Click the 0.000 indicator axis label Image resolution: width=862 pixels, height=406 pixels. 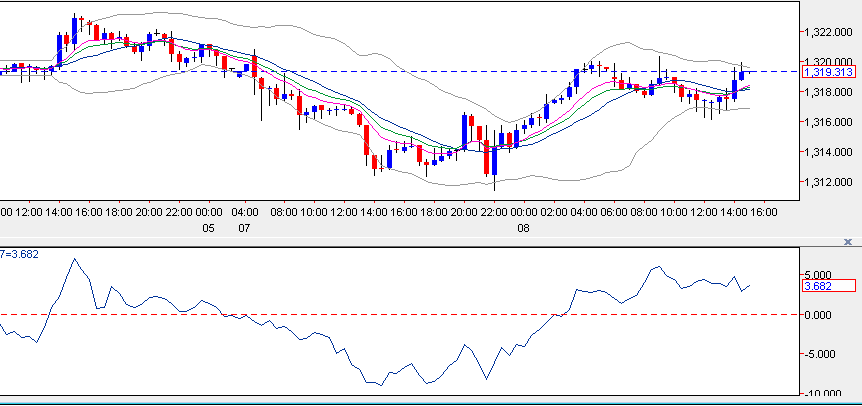(x=819, y=315)
